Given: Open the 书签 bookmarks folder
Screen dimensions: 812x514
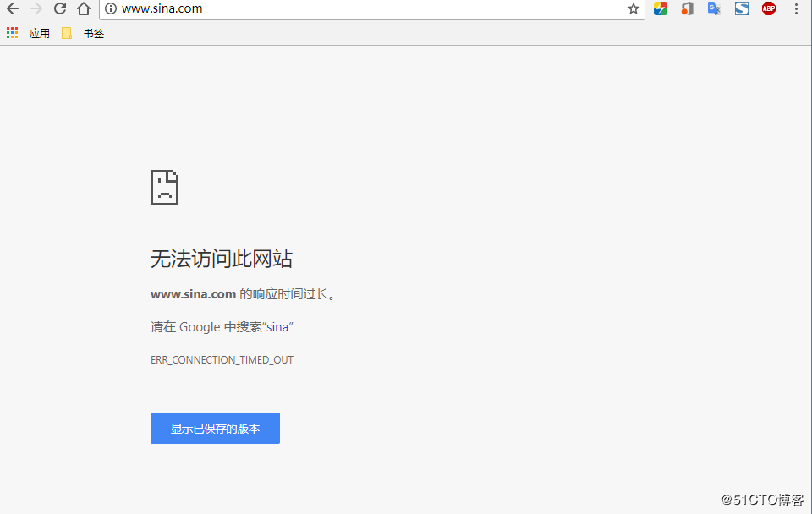Looking at the screenshot, I should click(x=83, y=33).
